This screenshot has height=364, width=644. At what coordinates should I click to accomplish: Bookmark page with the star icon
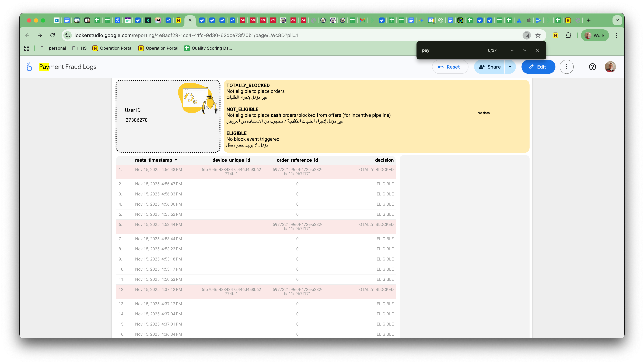tap(538, 35)
